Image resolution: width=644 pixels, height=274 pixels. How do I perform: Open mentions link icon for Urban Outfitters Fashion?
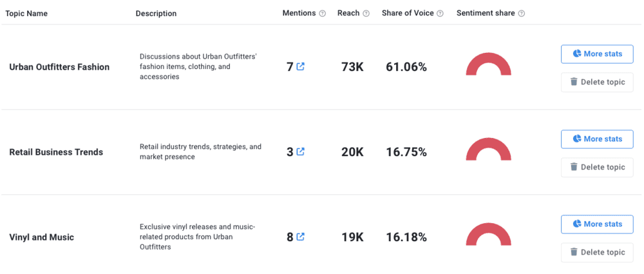click(300, 66)
